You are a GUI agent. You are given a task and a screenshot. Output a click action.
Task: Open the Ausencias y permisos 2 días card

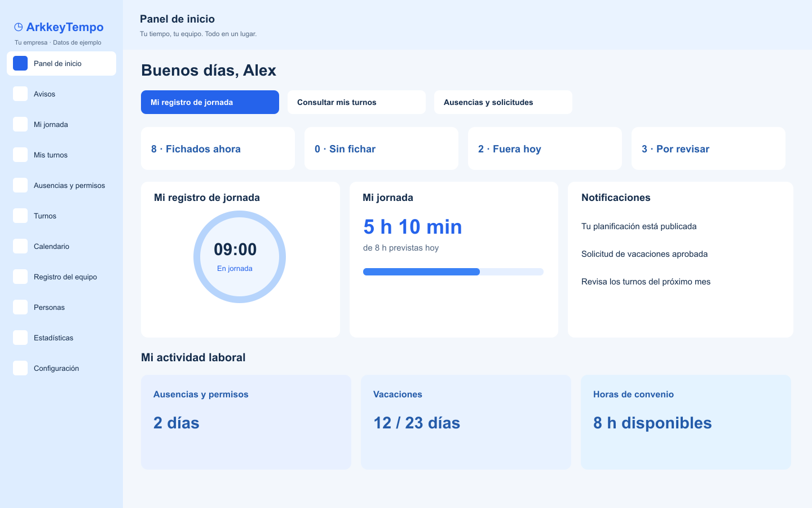[246, 422]
